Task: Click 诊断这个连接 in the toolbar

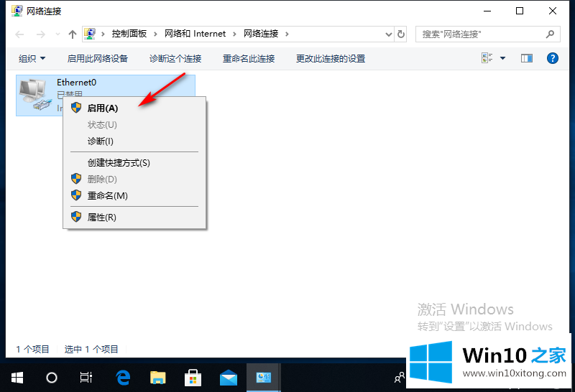Action: 175,58
